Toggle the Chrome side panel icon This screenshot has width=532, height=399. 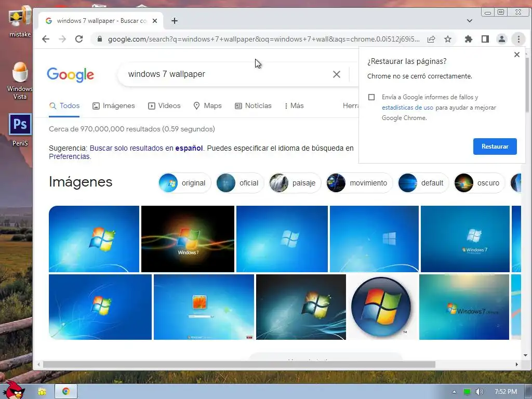coord(485,39)
